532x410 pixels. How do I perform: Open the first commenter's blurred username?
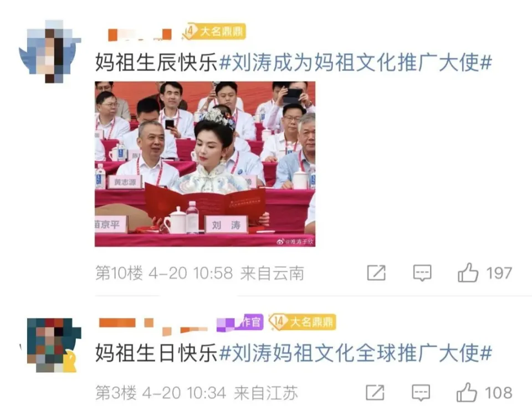(140, 34)
